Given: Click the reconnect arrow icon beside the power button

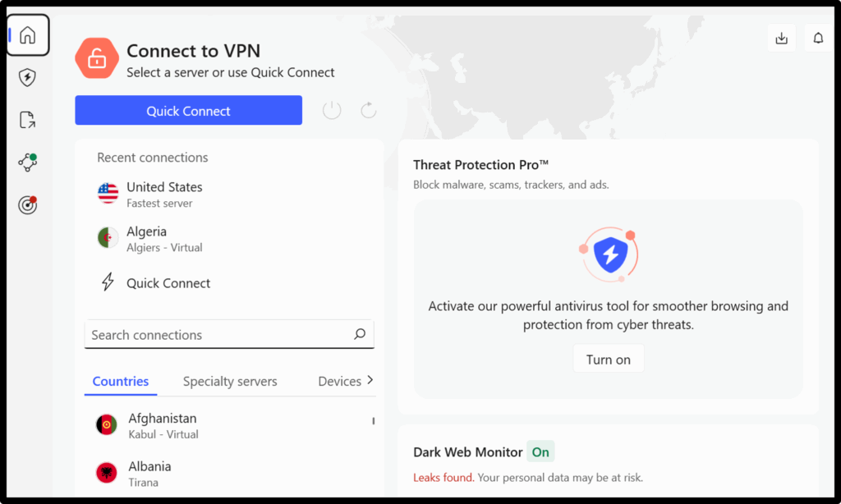Looking at the screenshot, I should pos(368,109).
